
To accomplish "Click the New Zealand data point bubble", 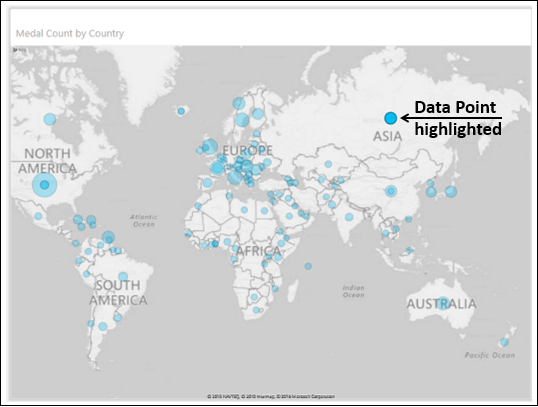I will pyautogui.click(x=504, y=342).
